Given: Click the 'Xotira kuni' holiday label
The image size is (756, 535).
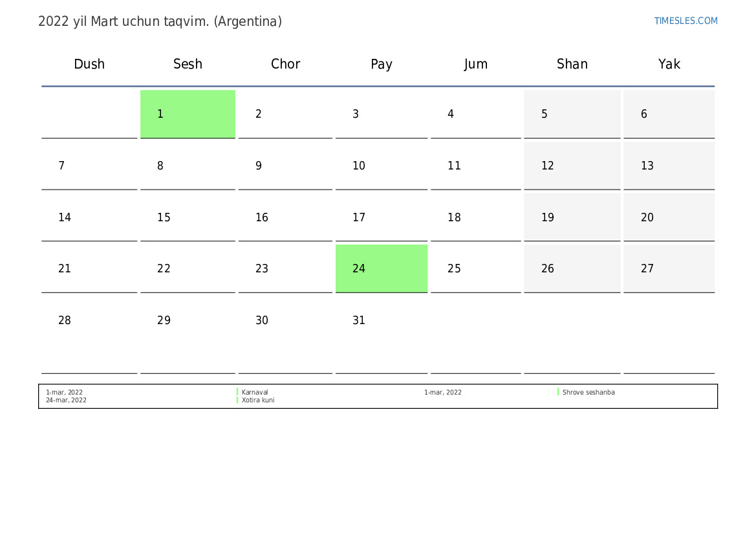Looking at the screenshot, I should [x=258, y=400].
